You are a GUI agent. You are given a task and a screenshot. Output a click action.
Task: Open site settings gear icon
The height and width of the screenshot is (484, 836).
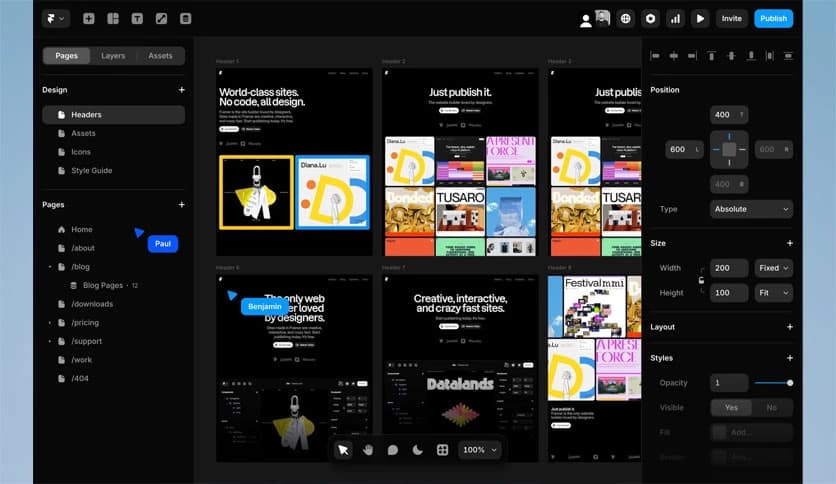click(650, 19)
